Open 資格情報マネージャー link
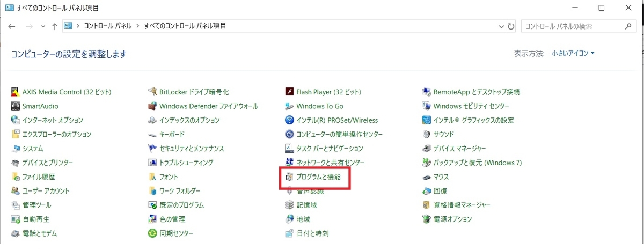Image resolution: width=644 pixels, height=250 pixels. click(462, 205)
